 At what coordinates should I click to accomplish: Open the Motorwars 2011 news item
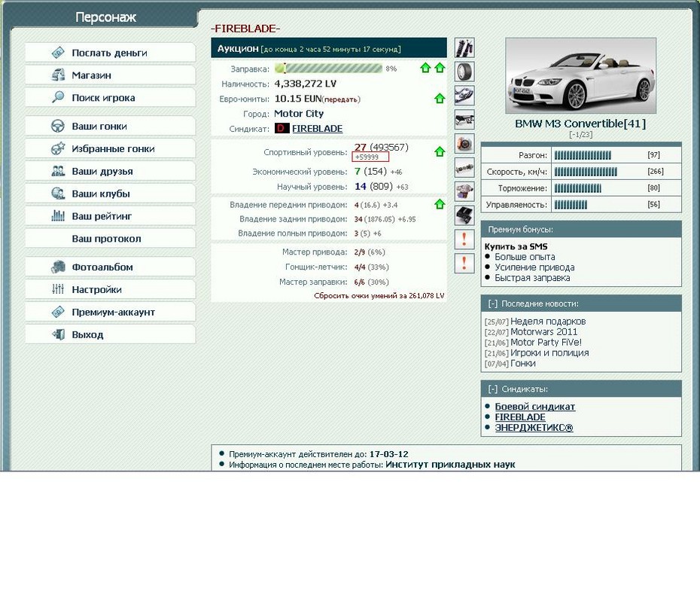(543, 332)
